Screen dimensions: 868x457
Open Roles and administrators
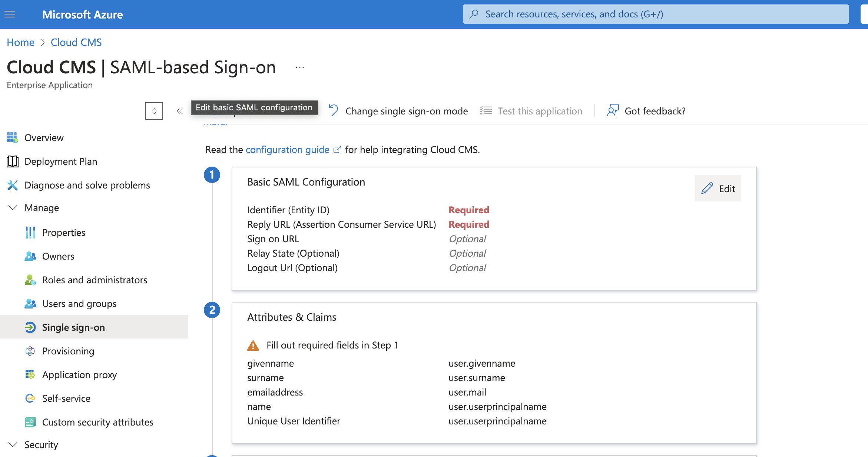[94, 280]
